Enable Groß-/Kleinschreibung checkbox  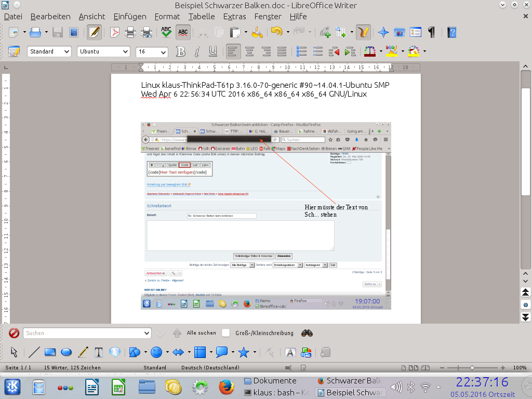coord(226,333)
